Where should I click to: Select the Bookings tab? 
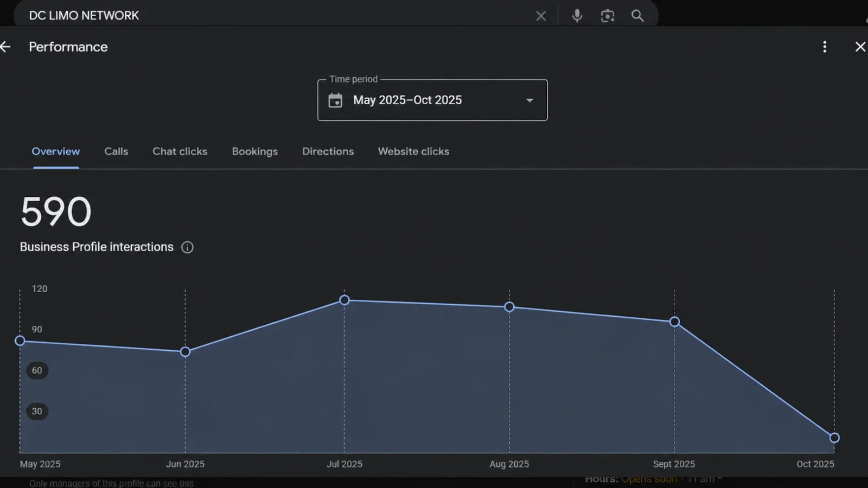click(255, 151)
